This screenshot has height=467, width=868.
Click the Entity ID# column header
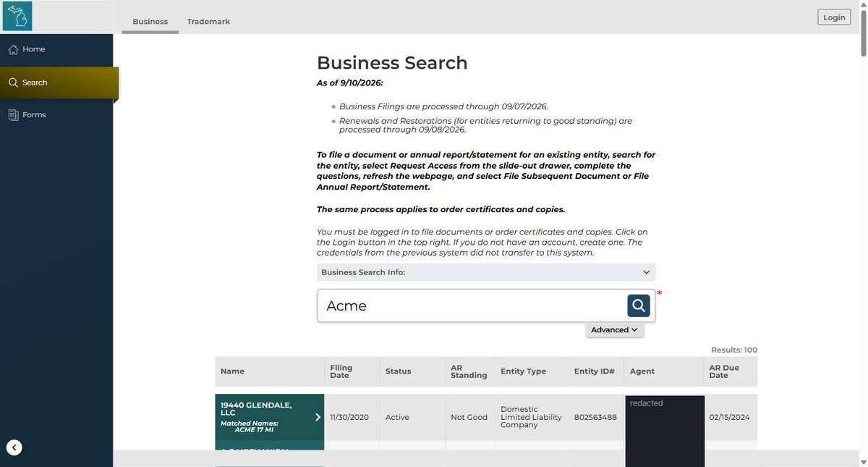(595, 371)
